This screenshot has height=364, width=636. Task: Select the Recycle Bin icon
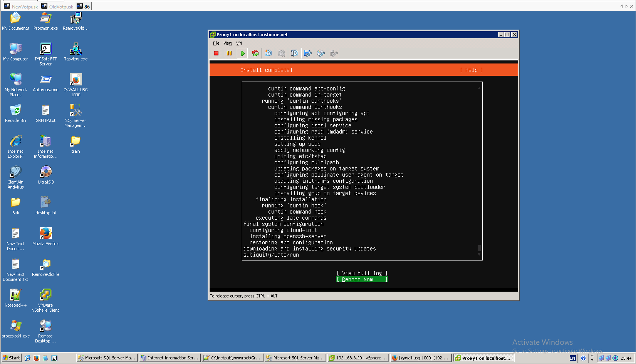pos(15,114)
